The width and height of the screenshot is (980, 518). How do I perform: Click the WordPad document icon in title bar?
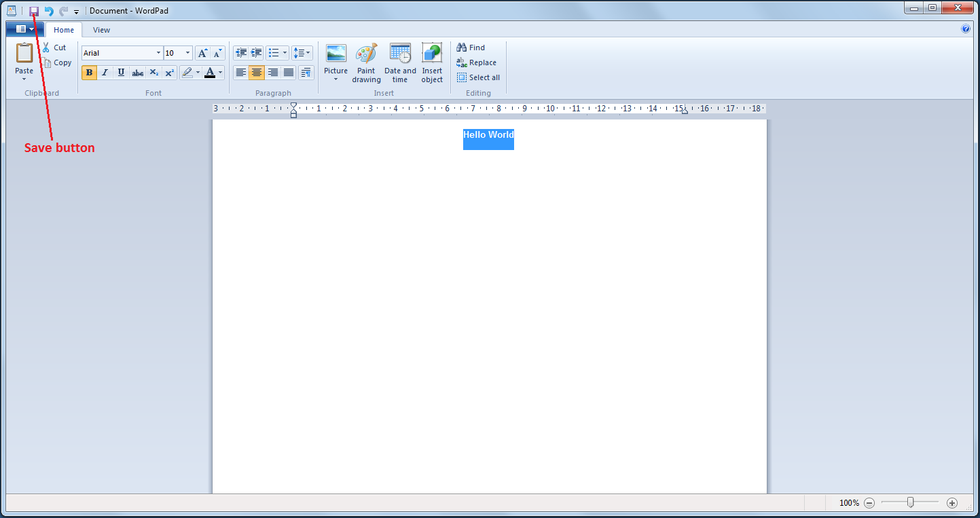[x=11, y=11]
